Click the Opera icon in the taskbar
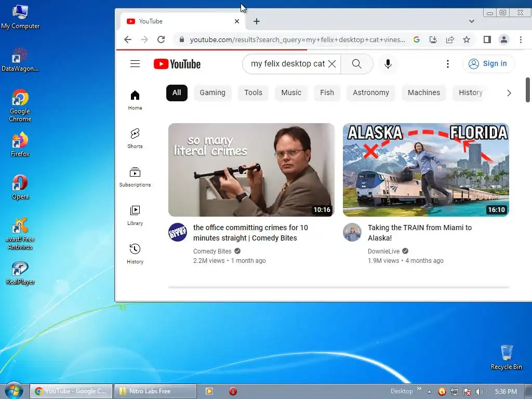The width and height of the screenshot is (532, 399). coord(233,391)
